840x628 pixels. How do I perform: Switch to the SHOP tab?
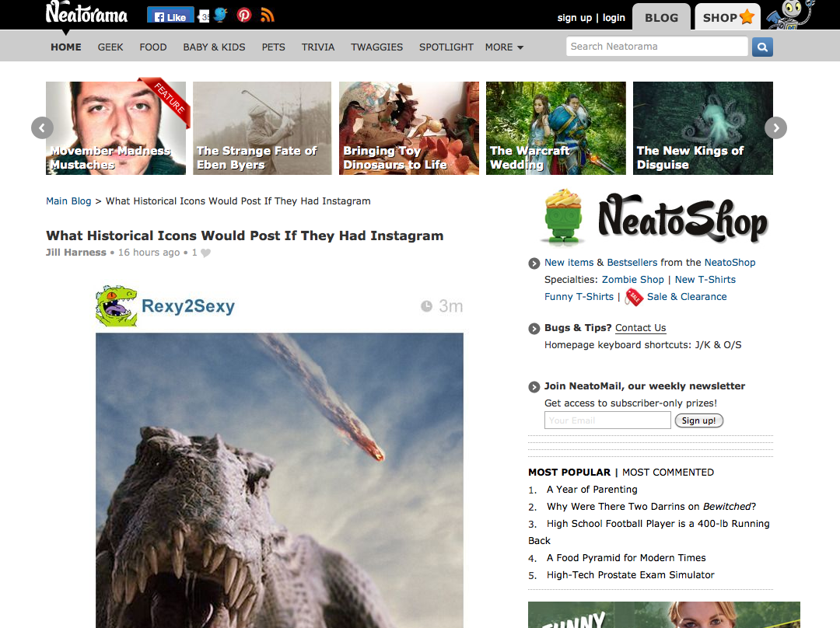point(728,17)
